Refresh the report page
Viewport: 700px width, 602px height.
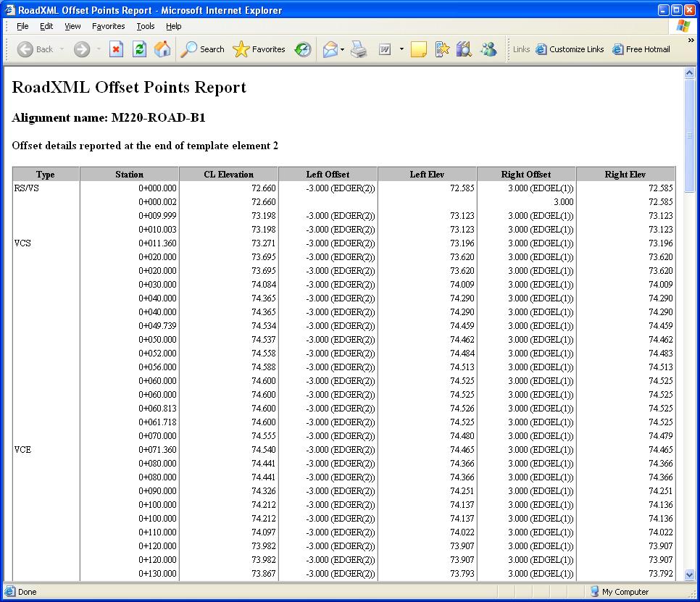click(x=140, y=49)
